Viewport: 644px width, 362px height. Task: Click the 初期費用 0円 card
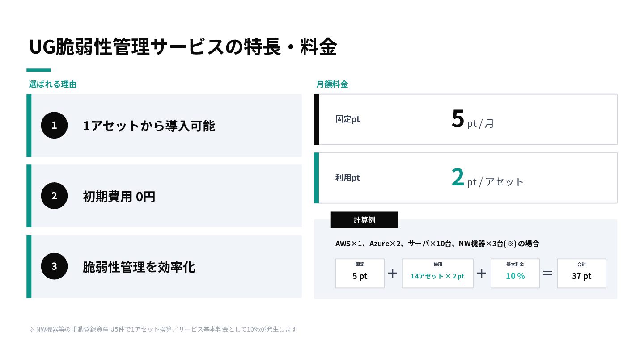(164, 196)
